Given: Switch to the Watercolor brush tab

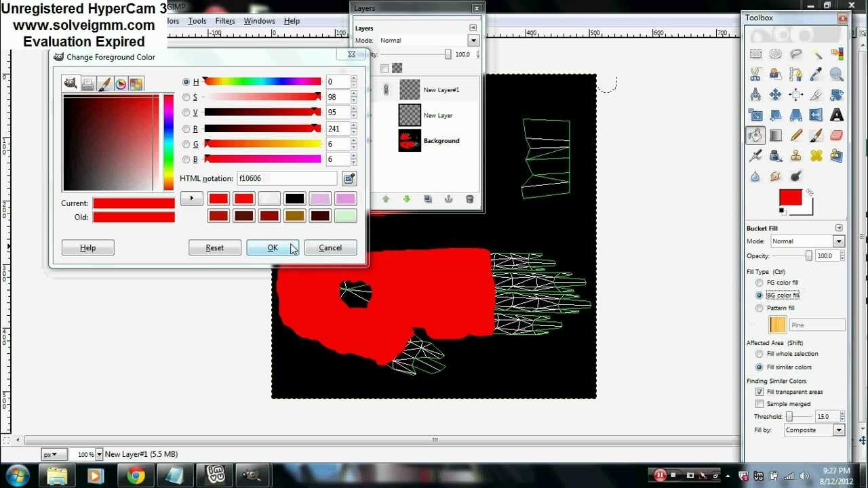Looking at the screenshot, I should click(104, 83).
